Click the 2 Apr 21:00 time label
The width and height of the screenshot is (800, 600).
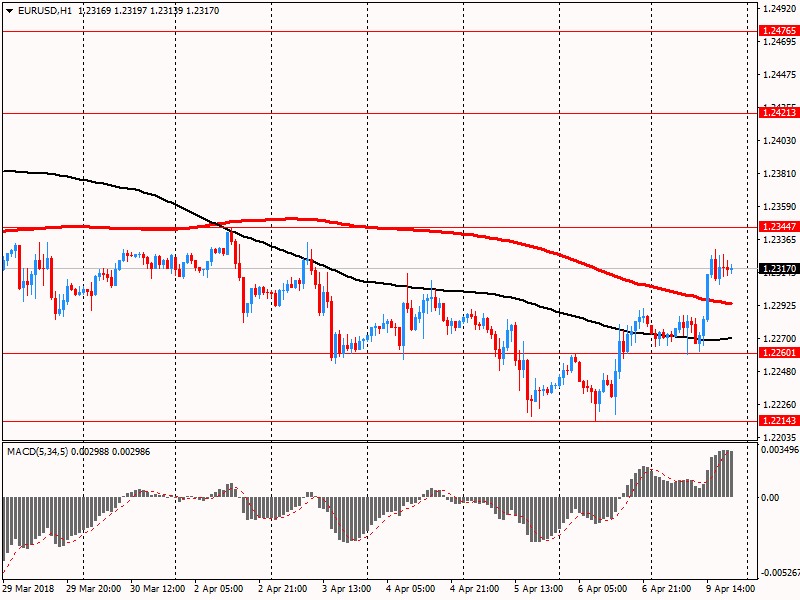coord(283,589)
